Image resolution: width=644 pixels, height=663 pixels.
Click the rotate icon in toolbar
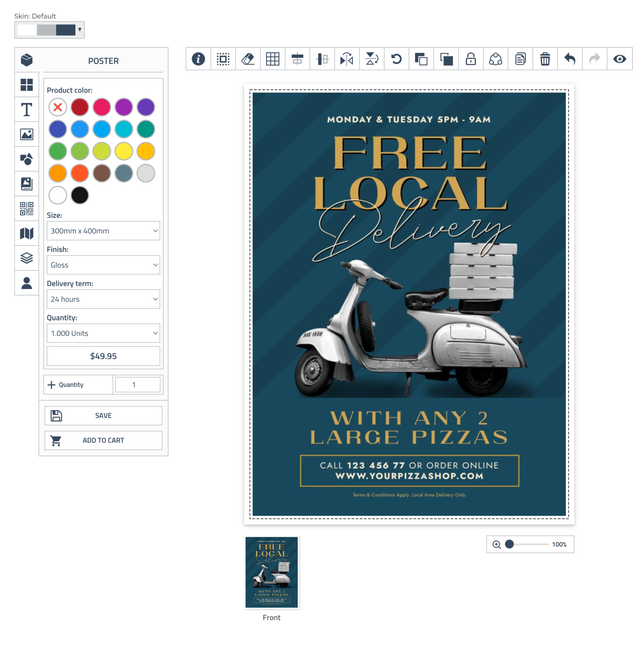[x=396, y=59]
